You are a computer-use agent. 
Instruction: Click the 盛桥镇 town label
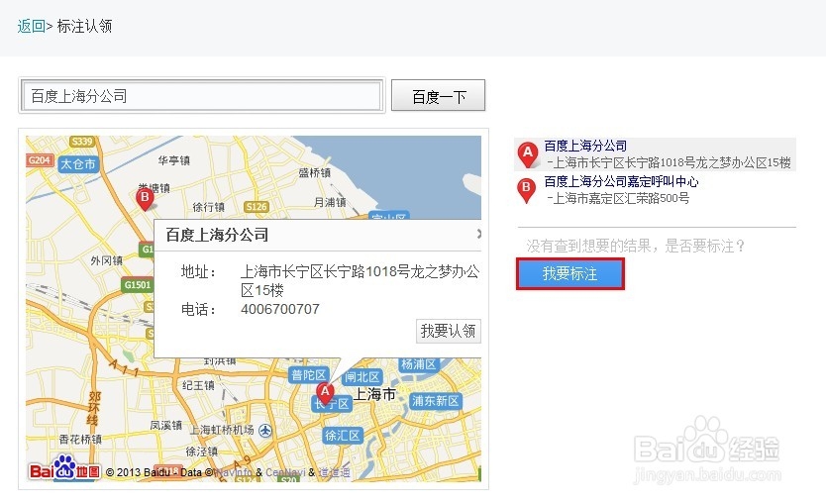coord(315,172)
